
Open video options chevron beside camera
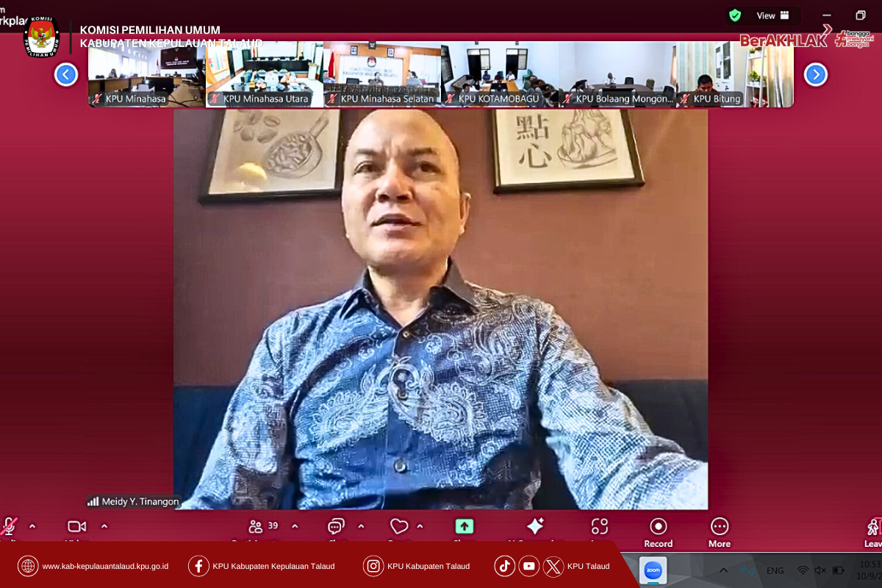pos(104,526)
